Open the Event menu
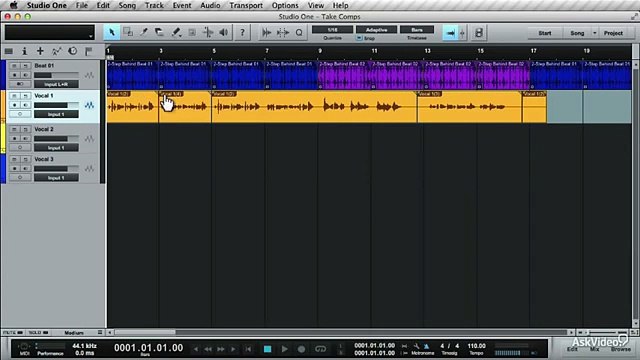Image resolution: width=640 pixels, height=360 pixels. tap(182, 5)
